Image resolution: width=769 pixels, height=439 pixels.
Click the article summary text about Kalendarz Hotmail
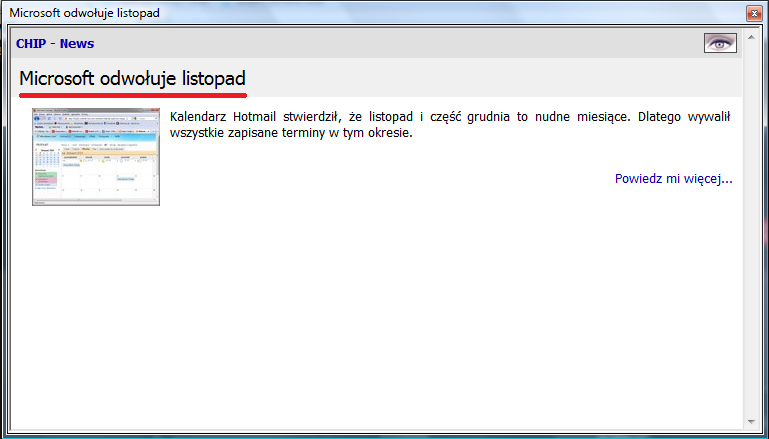(x=450, y=125)
